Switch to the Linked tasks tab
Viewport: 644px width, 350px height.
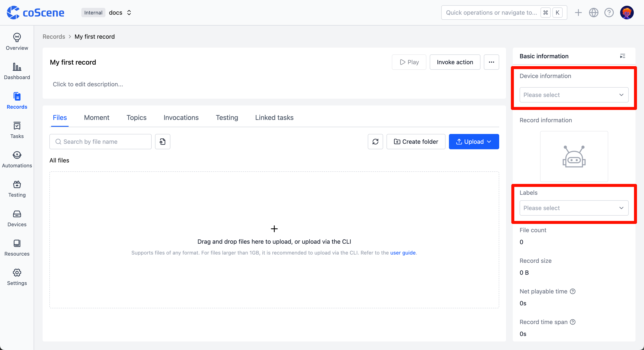pyautogui.click(x=274, y=118)
